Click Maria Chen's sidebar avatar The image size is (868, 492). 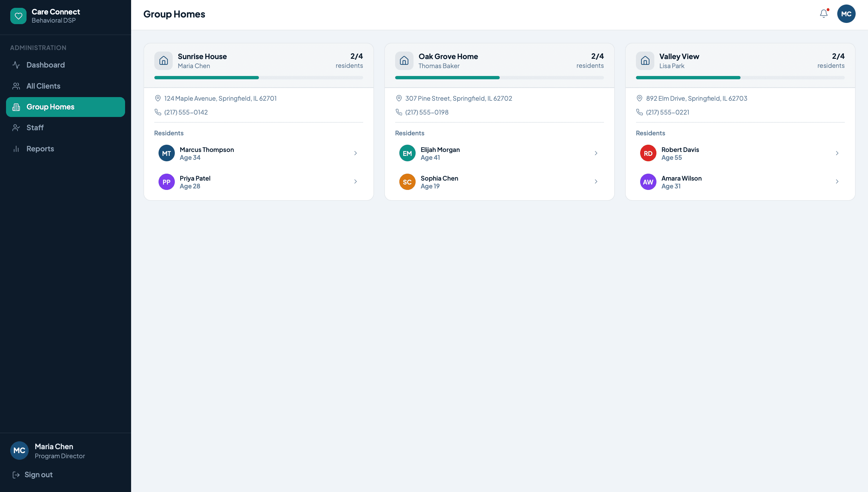point(19,450)
